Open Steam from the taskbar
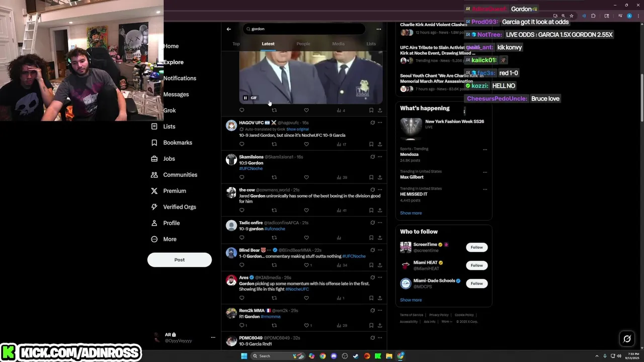644x362 pixels. tap(356, 356)
